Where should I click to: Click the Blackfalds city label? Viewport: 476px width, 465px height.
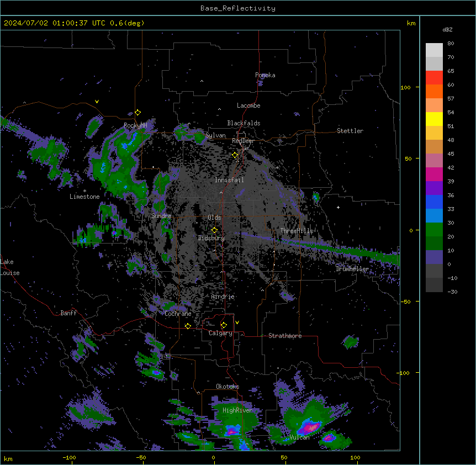click(244, 123)
